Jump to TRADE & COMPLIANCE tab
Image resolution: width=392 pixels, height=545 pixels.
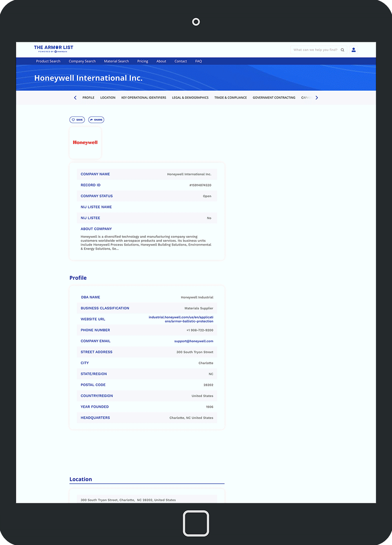[230, 98]
